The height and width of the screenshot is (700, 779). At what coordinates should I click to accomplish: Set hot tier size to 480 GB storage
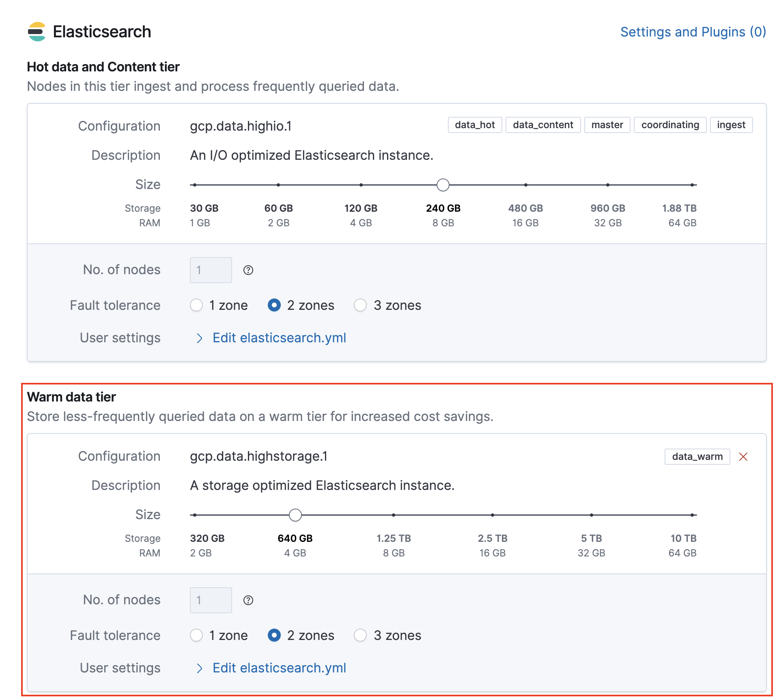click(x=525, y=185)
